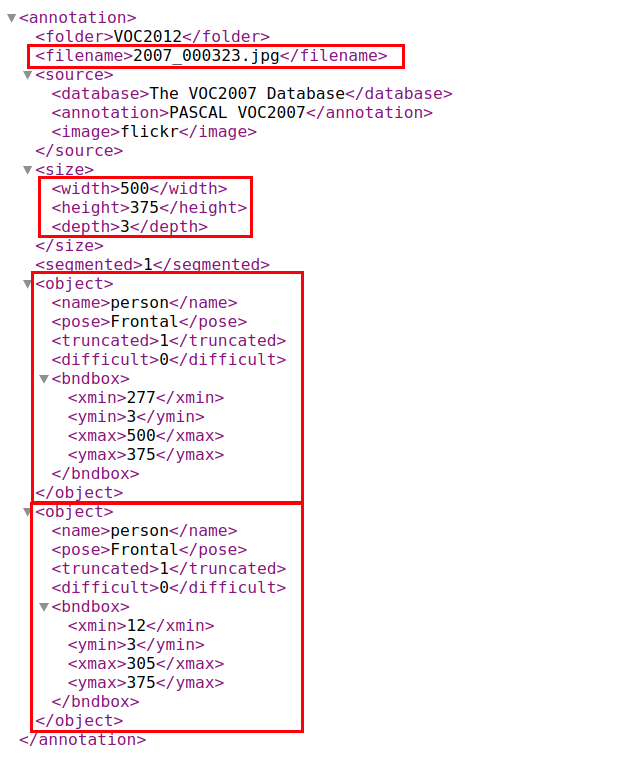Screen dimensions: 628x769
Task: Select the segmented 1 line
Action: (152, 265)
